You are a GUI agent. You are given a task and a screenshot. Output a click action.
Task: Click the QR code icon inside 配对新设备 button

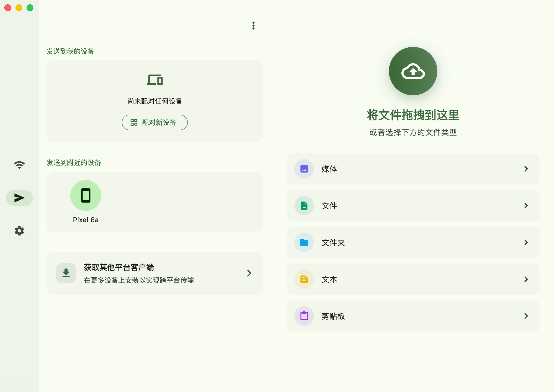[x=135, y=122]
